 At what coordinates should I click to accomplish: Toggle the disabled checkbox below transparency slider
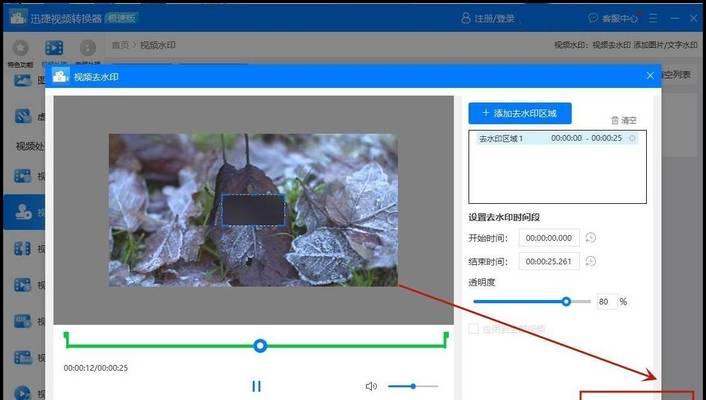tap(474, 329)
